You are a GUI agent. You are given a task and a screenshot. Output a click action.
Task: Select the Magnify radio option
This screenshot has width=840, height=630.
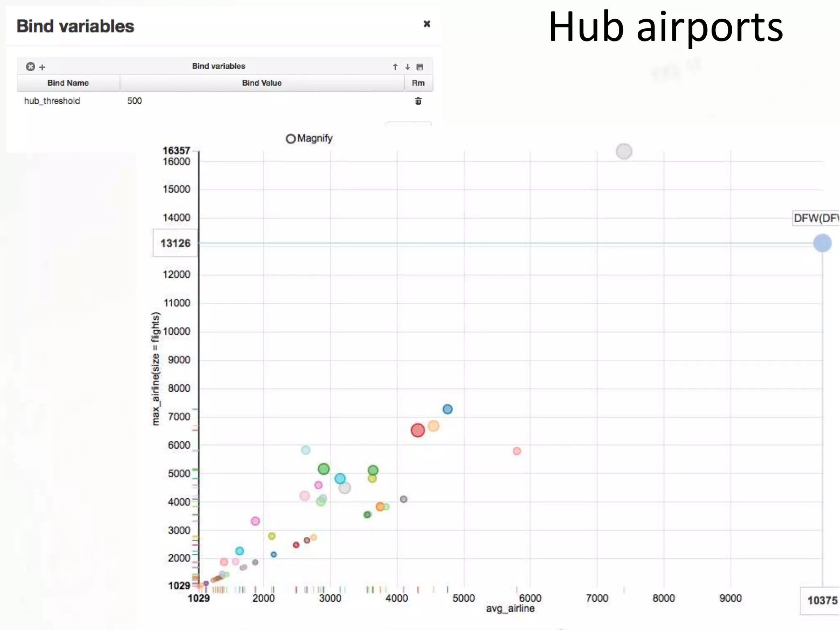coord(290,139)
